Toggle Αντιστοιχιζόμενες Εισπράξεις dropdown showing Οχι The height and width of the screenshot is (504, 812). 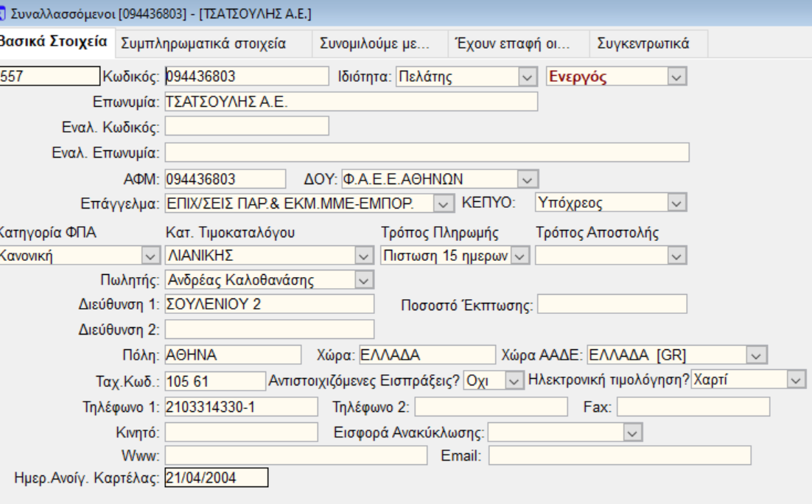tap(514, 380)
